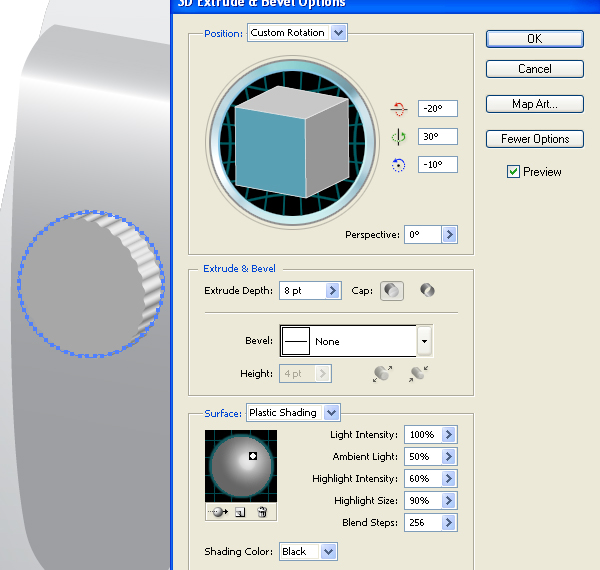Turn cap on for solid appearance
The image size is (600, 570).
tap(391, 291)
